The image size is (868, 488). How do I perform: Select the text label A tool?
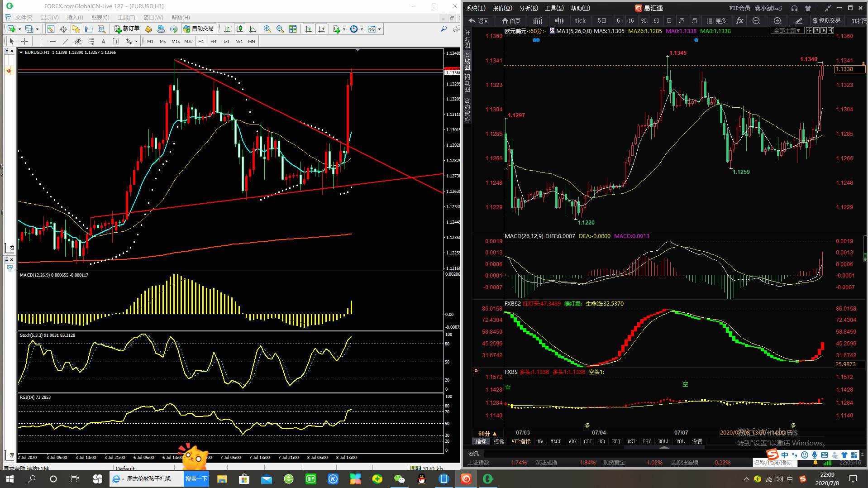103,41
